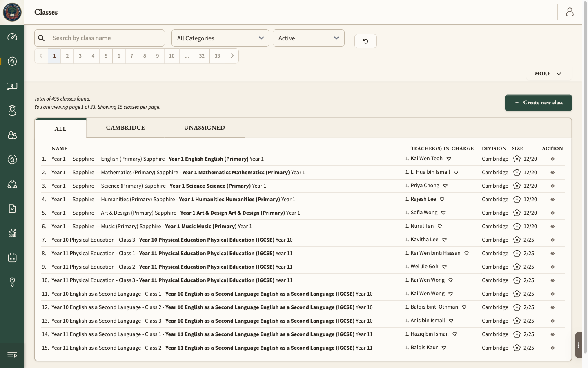Open Year 10 English Second Language Class 3 row

tap(303, 321)
